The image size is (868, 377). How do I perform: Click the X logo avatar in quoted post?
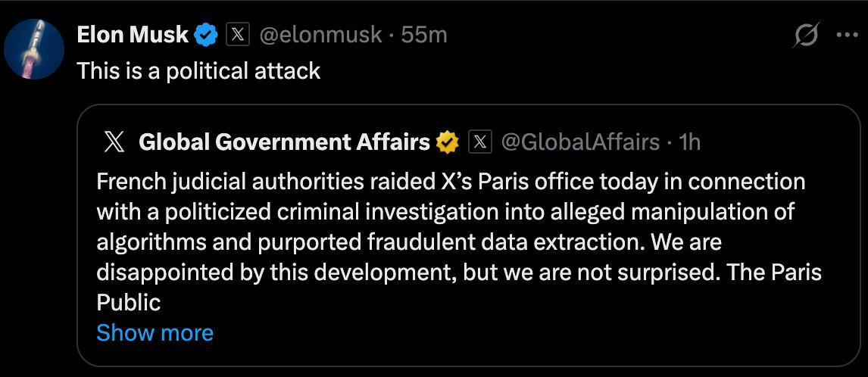coord(113,142)
